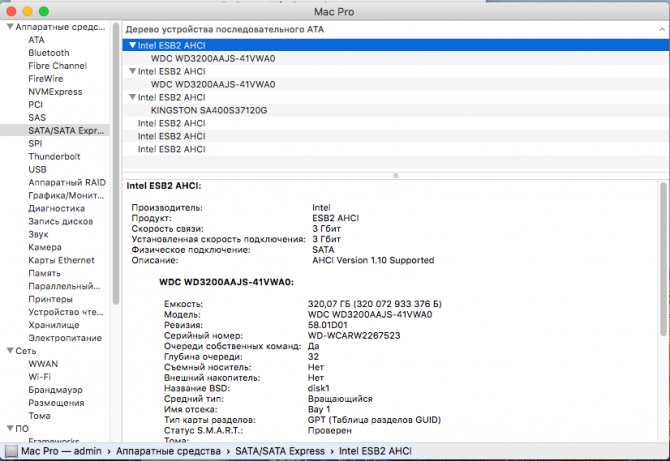Image resolution: width=670 pixels, height=461 pixels.
Task: Select SAS in the sidebar
Action: 37,117
